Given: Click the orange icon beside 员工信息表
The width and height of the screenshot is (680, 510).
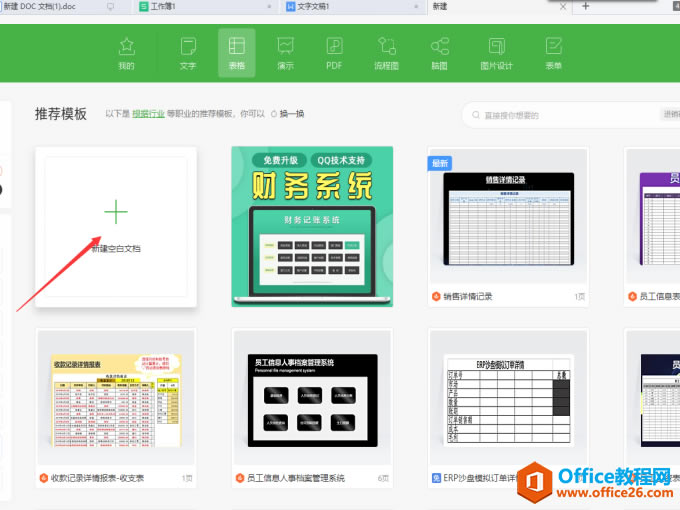Looking at the screenshot, I should [632, 296].
